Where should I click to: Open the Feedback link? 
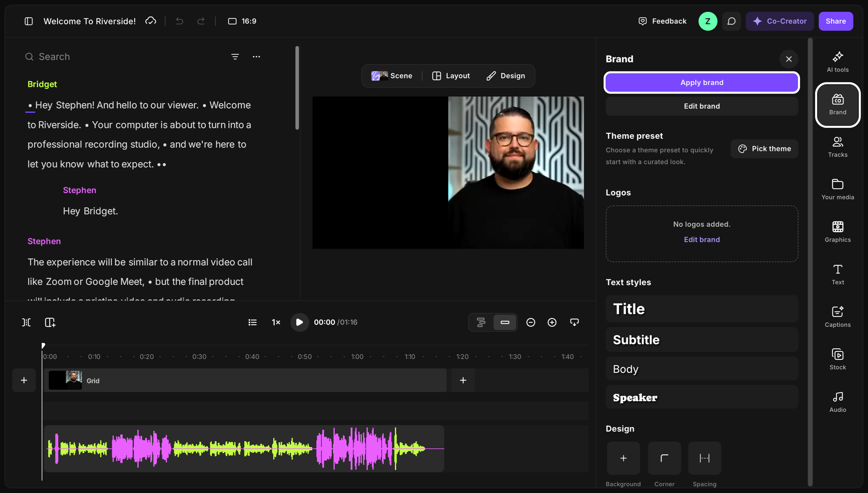point(662,21)
